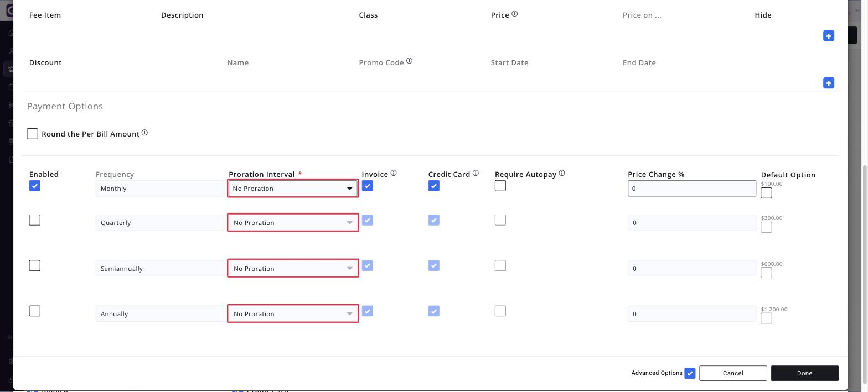Open the Promo Code info icon
This screenshot has height=392, width=868.
tap(409, 61)
